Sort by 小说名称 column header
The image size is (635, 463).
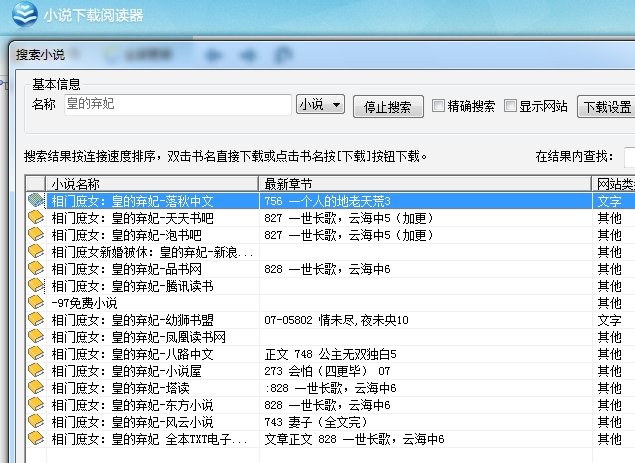pyautogui.click(x=152, y=184)
